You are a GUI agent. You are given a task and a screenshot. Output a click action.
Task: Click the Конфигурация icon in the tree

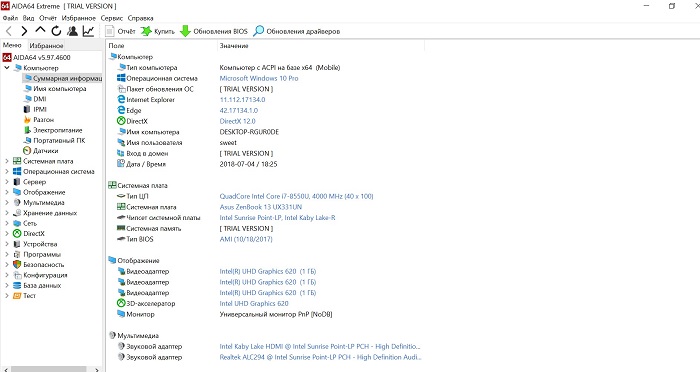tap(17, 275)
